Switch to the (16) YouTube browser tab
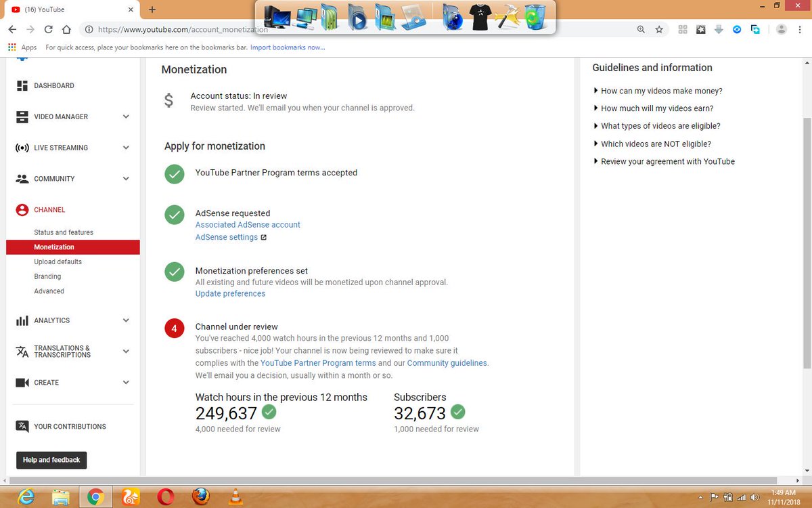Image resolution: width=812 pixels, height=508 pixels. pos(71,9)
